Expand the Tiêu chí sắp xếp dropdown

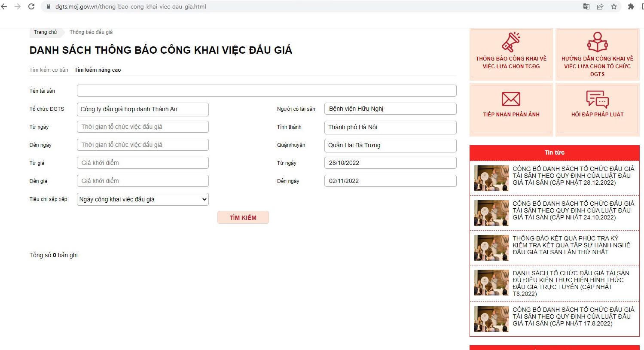click(x=143, y=199)
